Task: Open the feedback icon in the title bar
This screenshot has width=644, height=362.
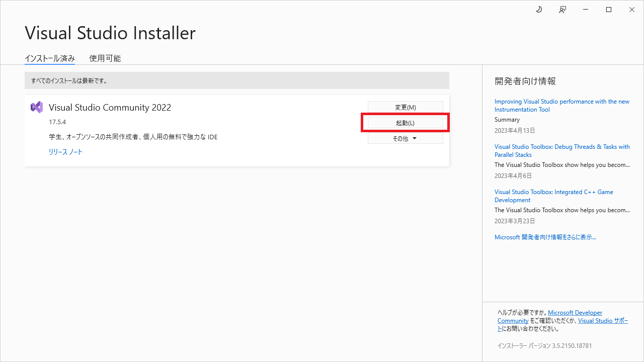Action: coord(562,10)
